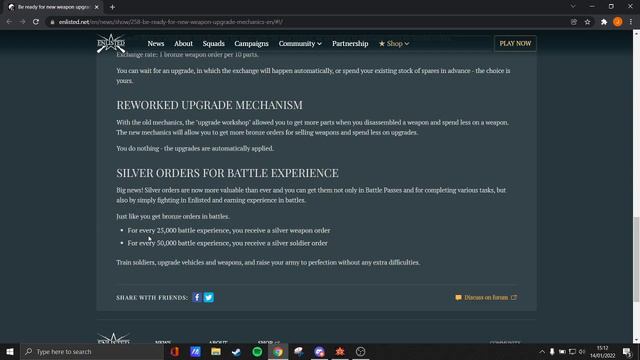Open the Chrome three-dot menu
The width and height of the screenshot is (640, 360).
pos(631,22)
